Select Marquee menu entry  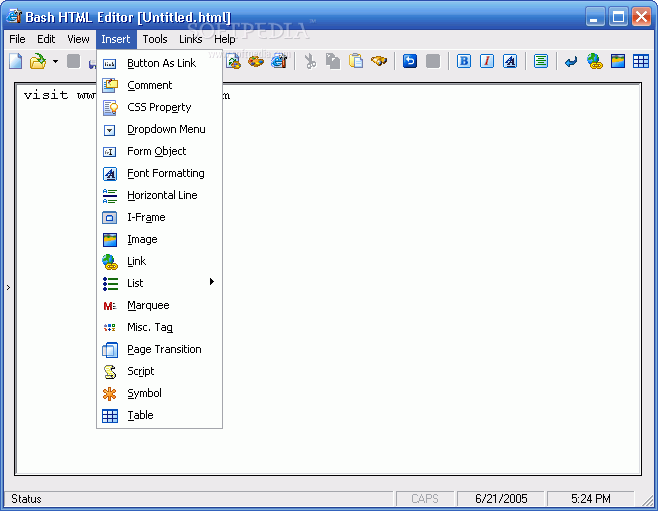[x=159, y=305]
